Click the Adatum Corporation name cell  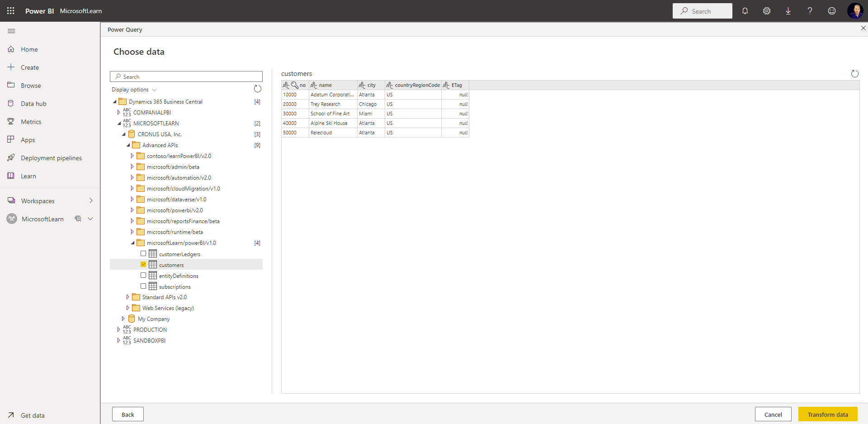(x=333, y=95)
